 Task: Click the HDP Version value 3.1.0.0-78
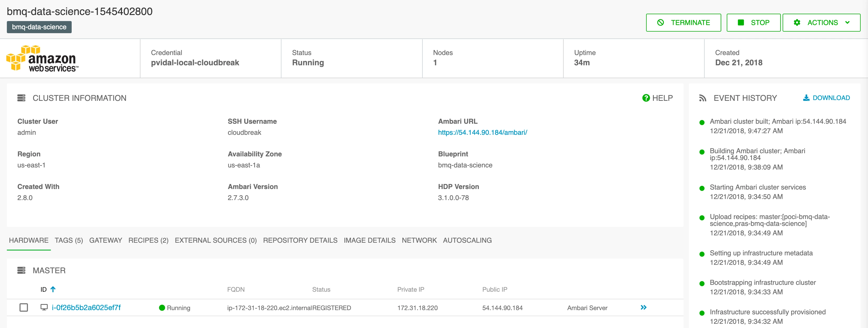tap(453, 198)
